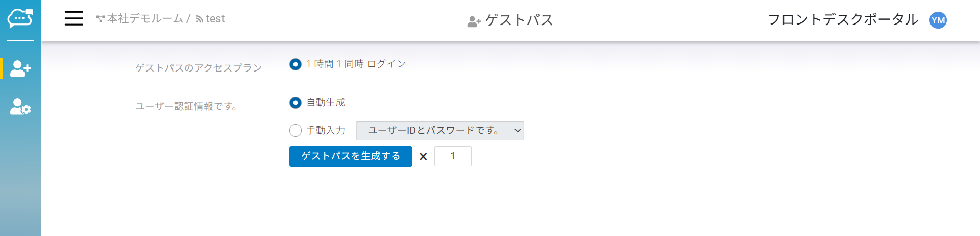Click the guest pass header icon

474,21
